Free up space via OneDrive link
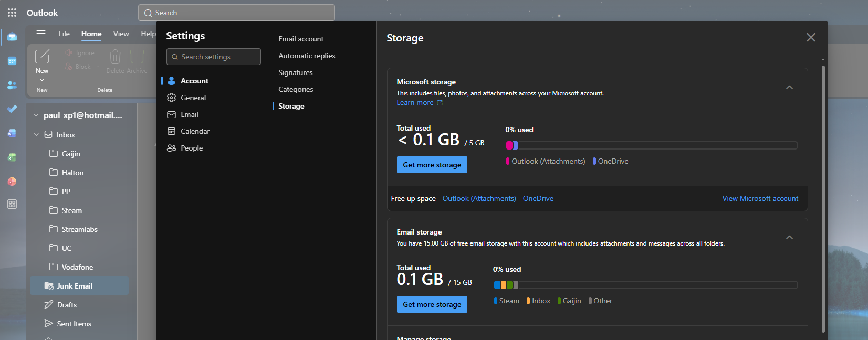The height and width of the screenshot is (340, 868). (x=538, y=198)
